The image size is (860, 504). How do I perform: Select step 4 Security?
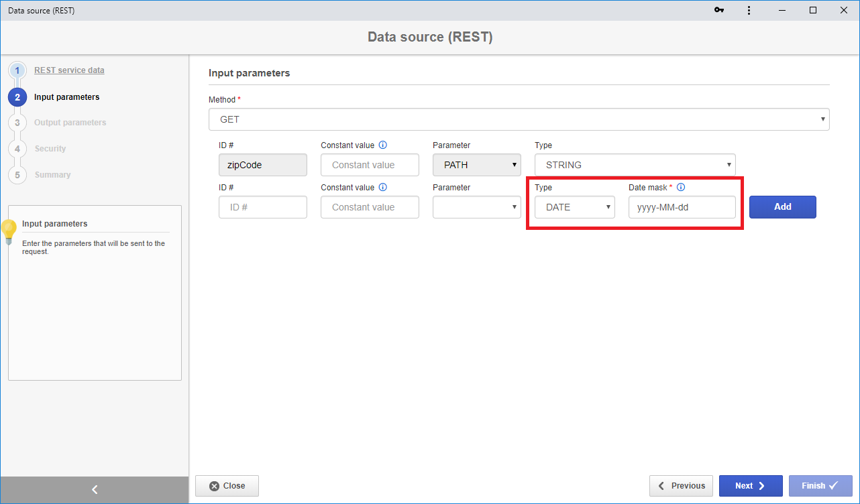click(x=50, y=149)
